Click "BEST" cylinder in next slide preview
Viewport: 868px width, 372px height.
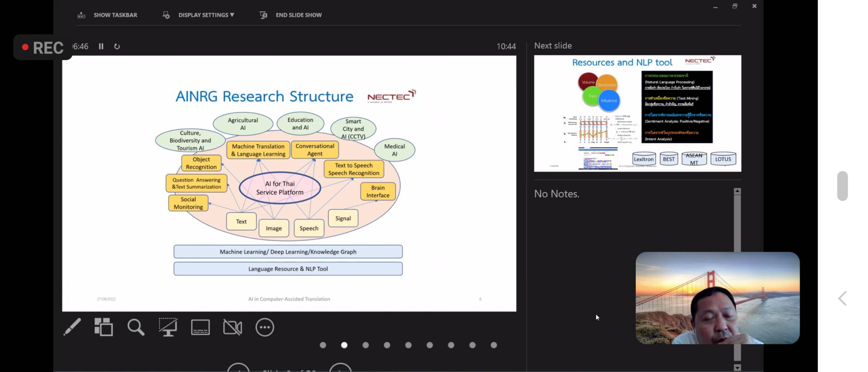(x=669, y=159)
